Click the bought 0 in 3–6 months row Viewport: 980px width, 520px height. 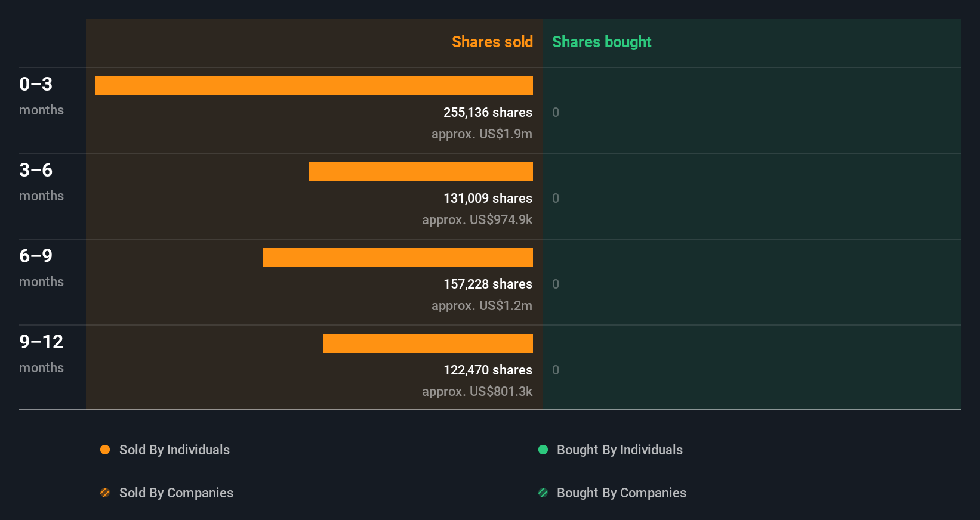click(x=556, y=198)
